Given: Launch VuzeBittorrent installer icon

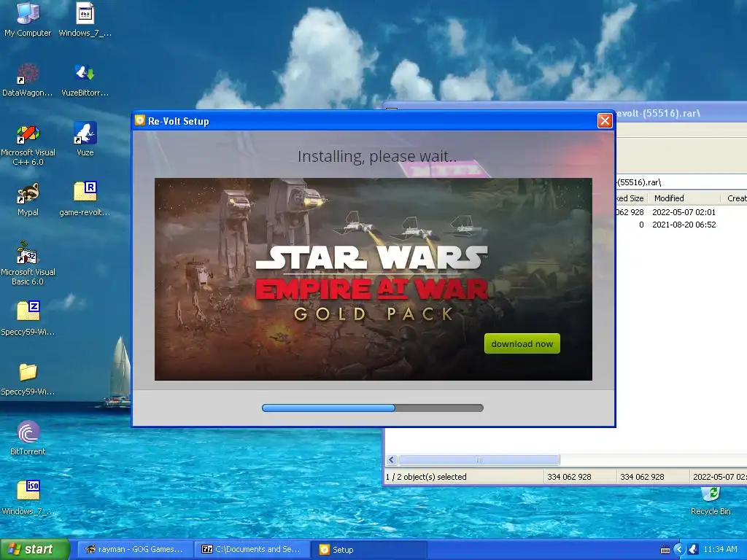Looking at the screenshot, I should pos(85,79).
